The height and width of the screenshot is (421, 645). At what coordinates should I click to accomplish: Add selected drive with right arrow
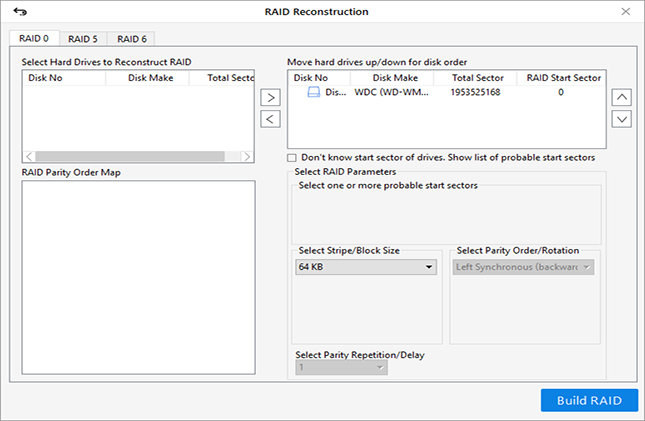click(x=270, y=98)
